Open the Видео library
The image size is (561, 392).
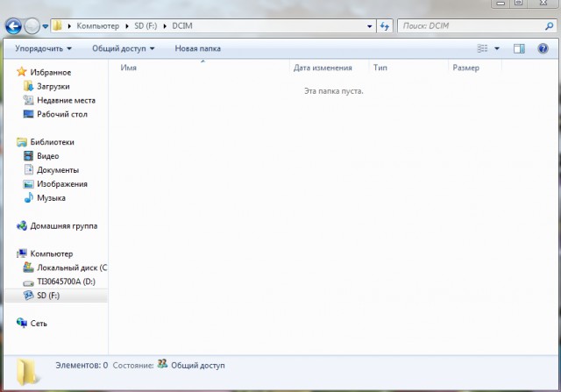tap(47, 156)
